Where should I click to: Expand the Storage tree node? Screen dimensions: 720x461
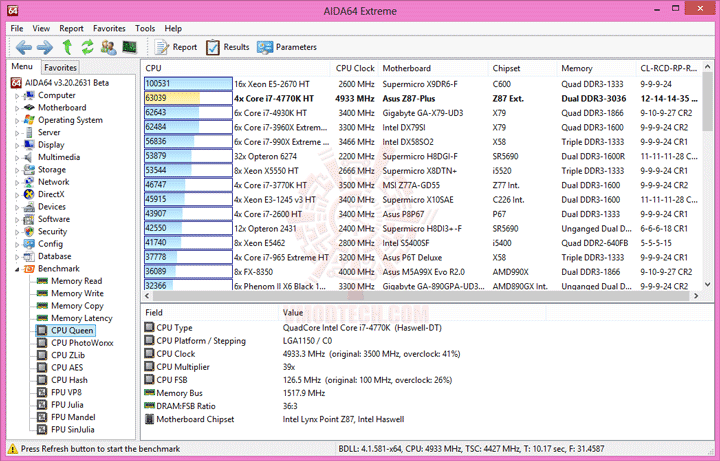17,170
